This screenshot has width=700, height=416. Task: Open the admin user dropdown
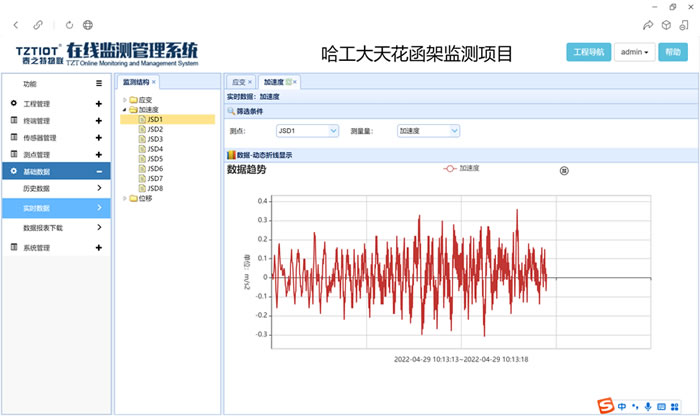(634, 51)
